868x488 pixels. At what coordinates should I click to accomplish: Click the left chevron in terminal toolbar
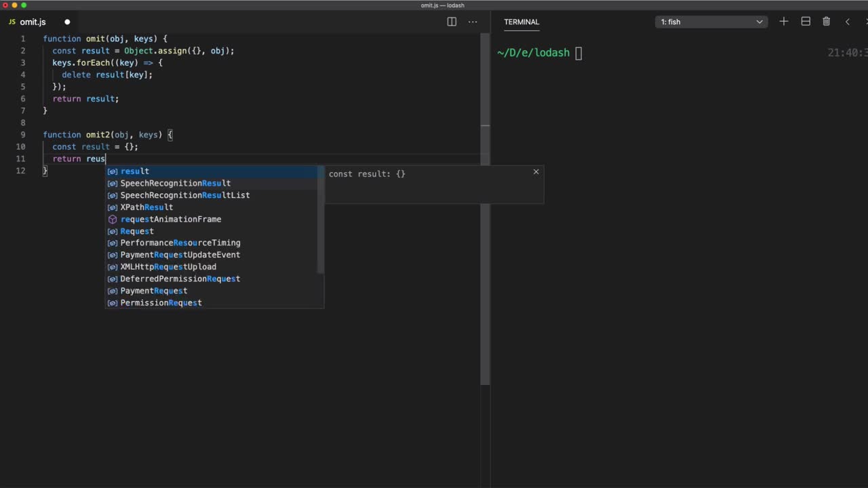tap(847, 22)
